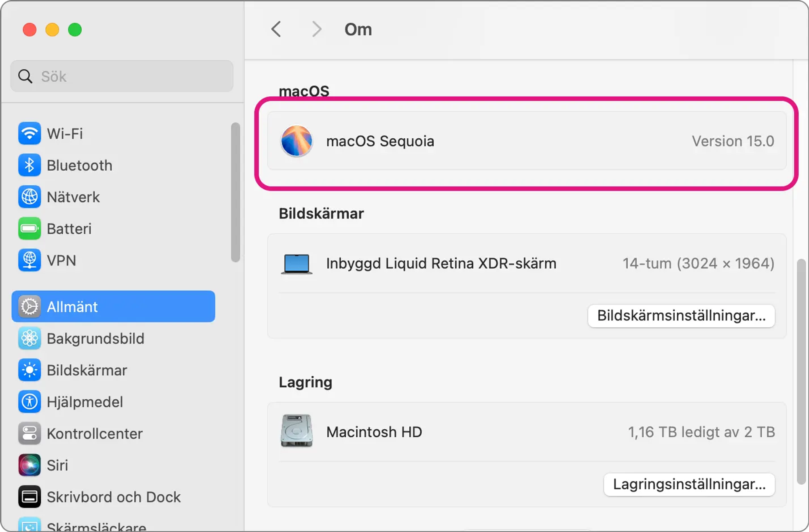Click the Lagring section heading
The height and width of the screenshot is (532, 809).
305,382
